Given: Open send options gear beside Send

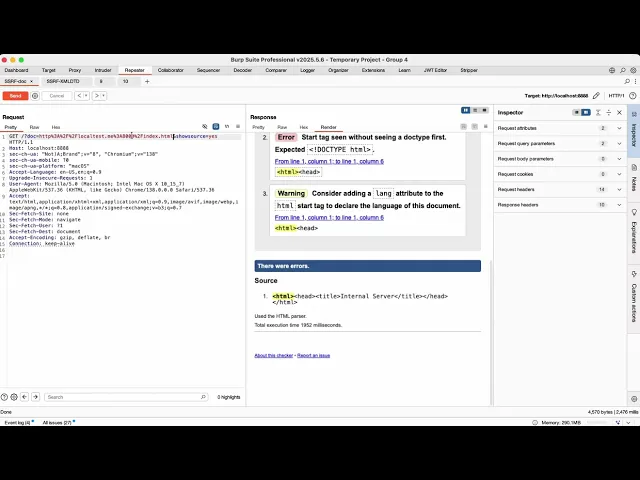Looking at the screenshot, I should 35,96.
